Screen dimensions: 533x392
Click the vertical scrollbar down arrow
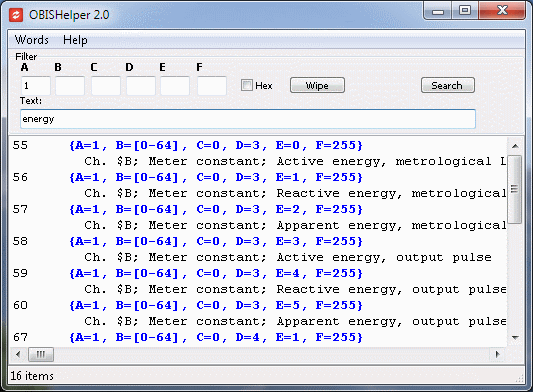515,338
